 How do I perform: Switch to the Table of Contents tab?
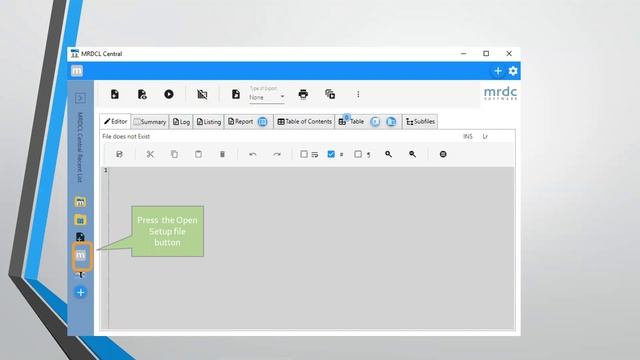[x=304, y=122]
